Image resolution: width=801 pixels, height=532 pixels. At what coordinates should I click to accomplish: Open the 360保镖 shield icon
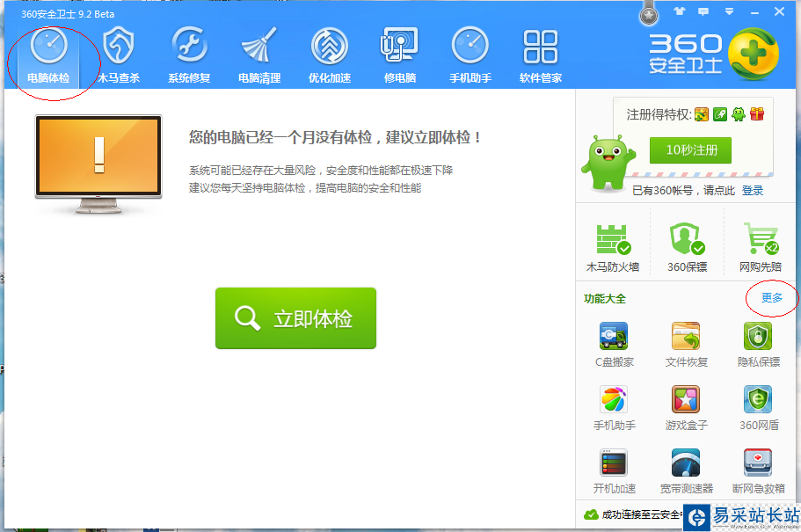[x=687, y=248]
